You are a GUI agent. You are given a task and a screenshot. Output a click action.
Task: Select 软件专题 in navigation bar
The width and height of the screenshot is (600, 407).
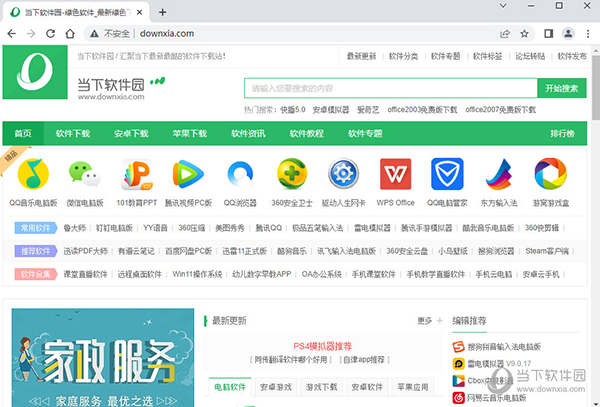point(365,133)
